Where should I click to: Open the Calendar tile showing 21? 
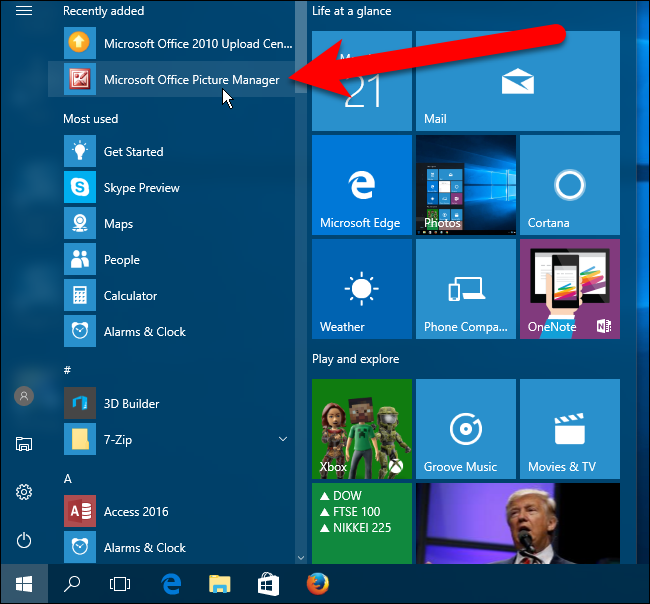coord(362,81)
